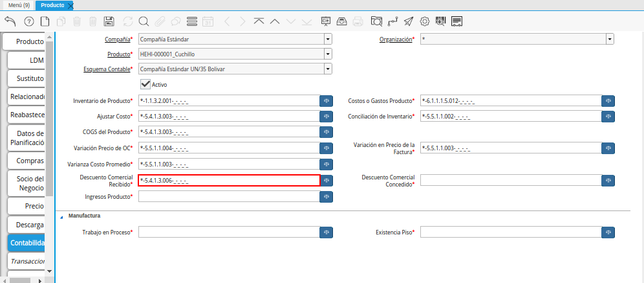Open the magnifier search record icon
The width and height of the screenshot is (644, 283).
point(144,21)
